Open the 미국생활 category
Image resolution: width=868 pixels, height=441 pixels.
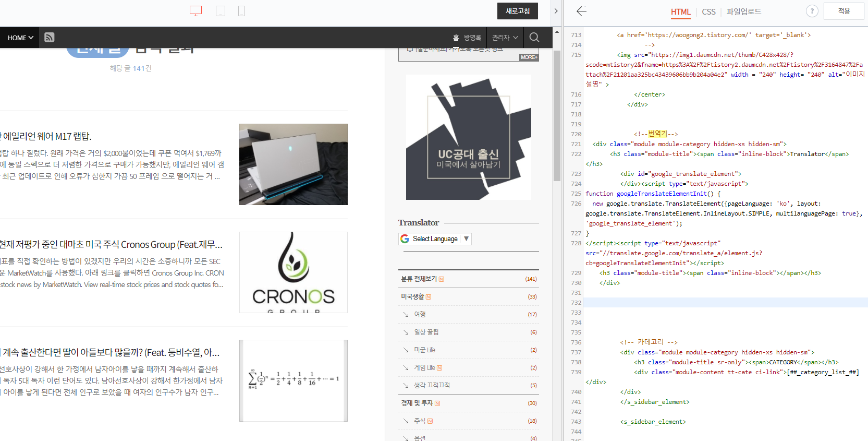pyautogui.click(x=412, y=296)
